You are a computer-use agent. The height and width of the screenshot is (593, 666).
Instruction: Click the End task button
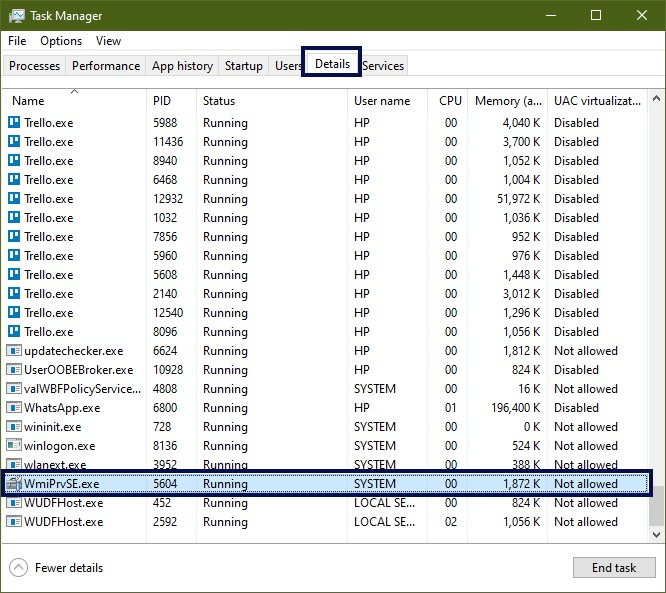[614, 568]
